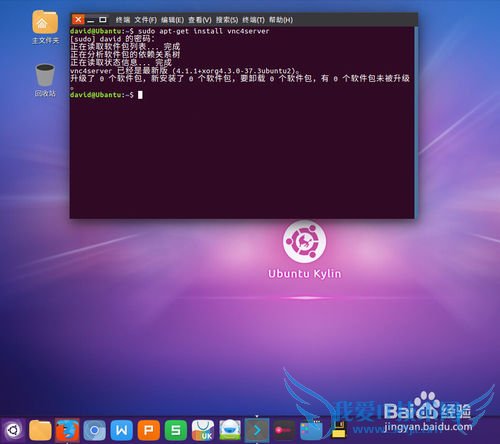Open WPS Writer from the dock
The image size is (500, 444).
pos(121,430)
